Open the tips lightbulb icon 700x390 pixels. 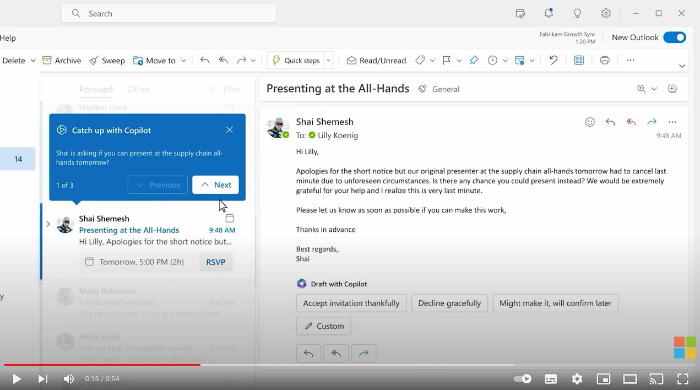[577, 13]
